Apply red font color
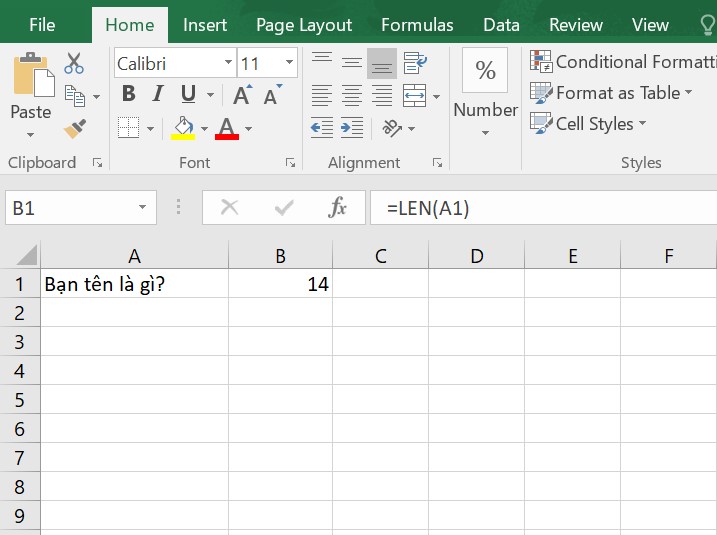Viewport: 717px width, 535px height. point(227,128)
